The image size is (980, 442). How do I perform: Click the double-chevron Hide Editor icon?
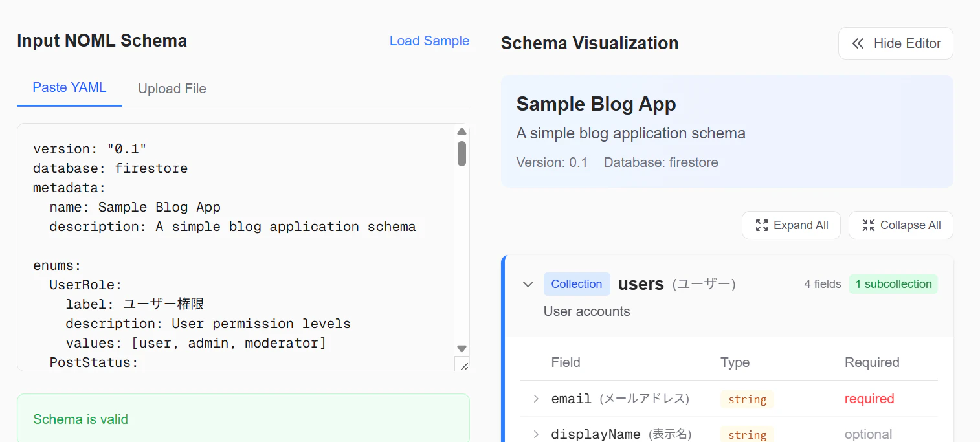(858, 43)
